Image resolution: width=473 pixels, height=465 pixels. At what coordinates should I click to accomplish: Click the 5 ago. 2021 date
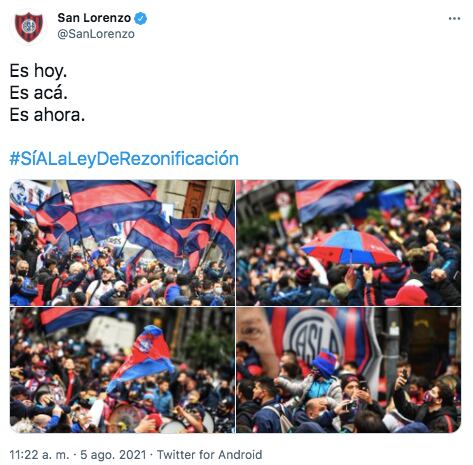(113, 455)
